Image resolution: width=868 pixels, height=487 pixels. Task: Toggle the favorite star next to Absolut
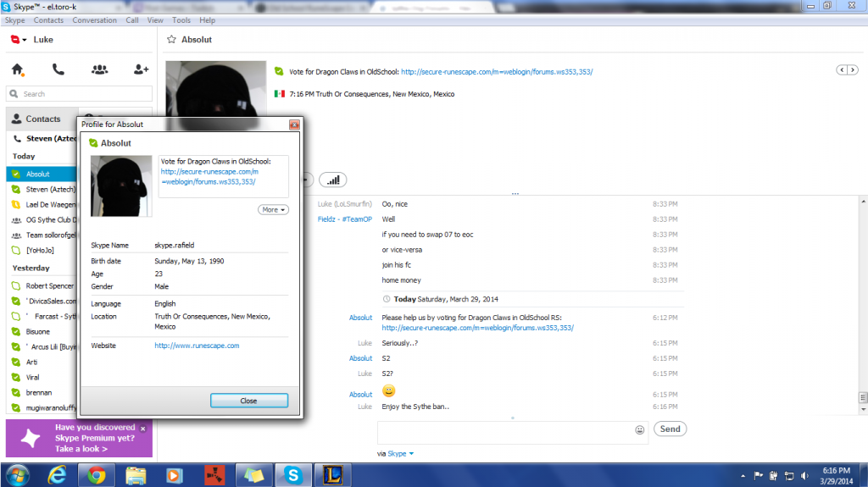[x=171, y=39]
